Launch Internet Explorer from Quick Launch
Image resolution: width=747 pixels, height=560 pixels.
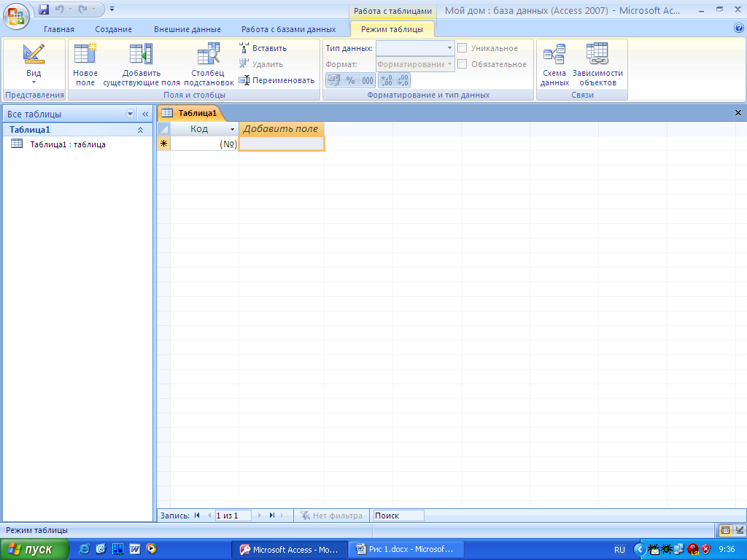[x=84, y=549]
